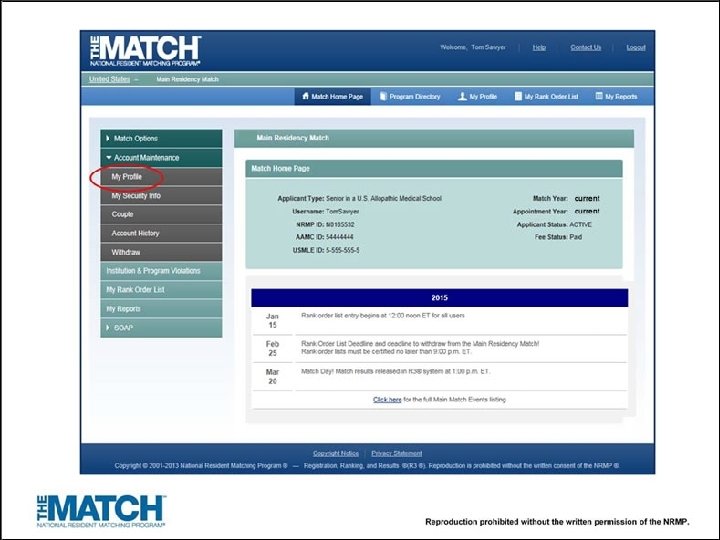
Task: Click the Program Directory book icon
Action: 383,96
